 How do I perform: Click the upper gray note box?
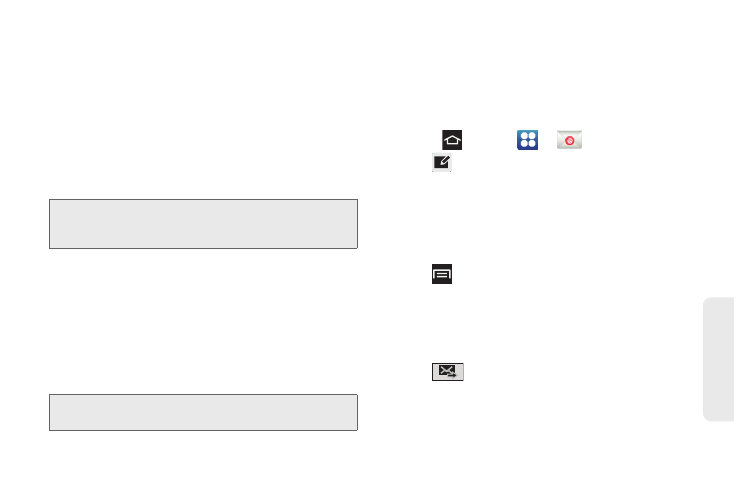coord(203,224)
